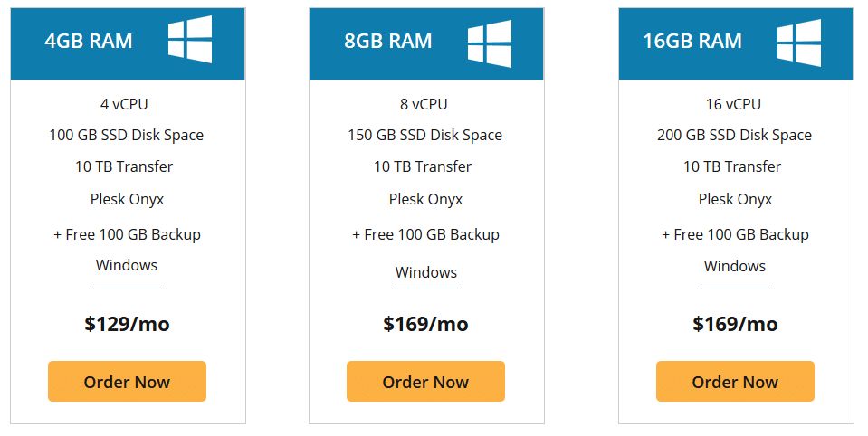Select the 8GB RAM plan header

(426, 43)
